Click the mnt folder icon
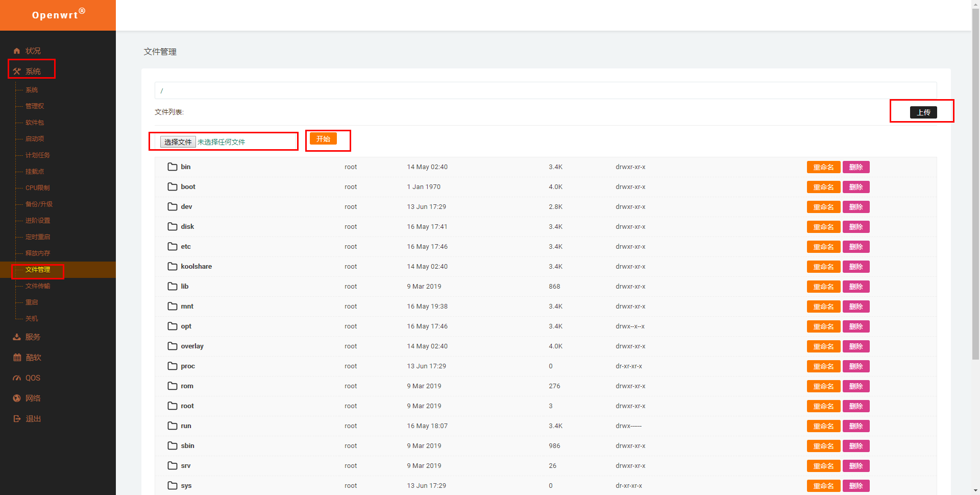This screenshot has height=495, width=980. pyautogui.click(x=173, y=306)
